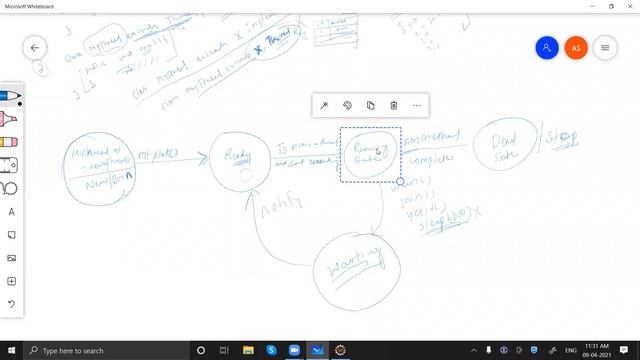This screenshot has width=640, height=360.
Task: Open Skype from the taskbar
Action: click(x=271, y=351)
